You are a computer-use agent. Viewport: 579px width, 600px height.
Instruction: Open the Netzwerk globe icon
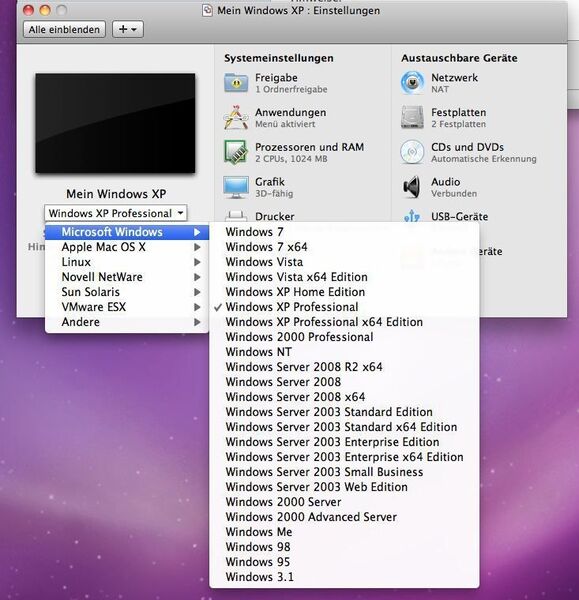(412, 83)
